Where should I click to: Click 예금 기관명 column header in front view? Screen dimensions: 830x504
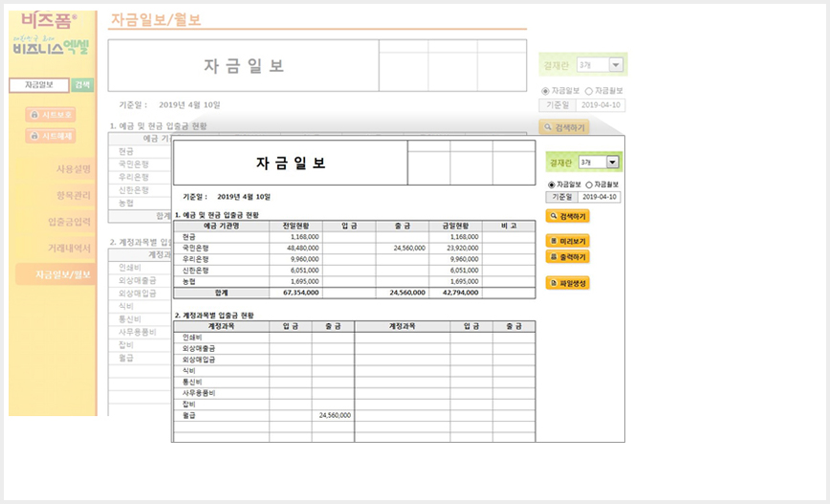221,226
